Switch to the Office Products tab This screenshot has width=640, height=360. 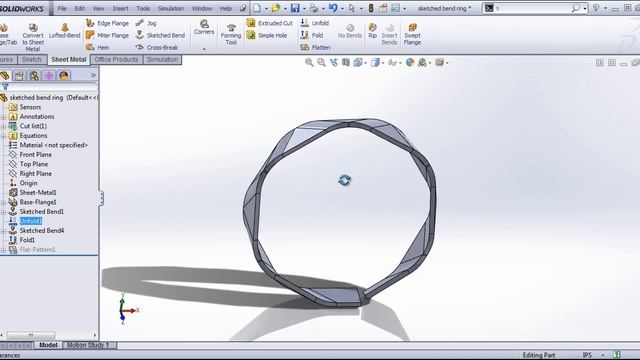coord(116,60)
